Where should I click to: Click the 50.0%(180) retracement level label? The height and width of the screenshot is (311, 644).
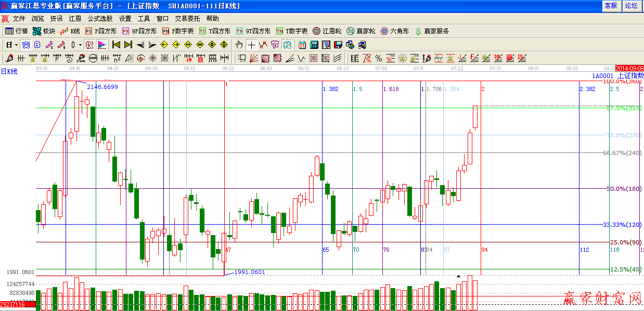(624, 189)
